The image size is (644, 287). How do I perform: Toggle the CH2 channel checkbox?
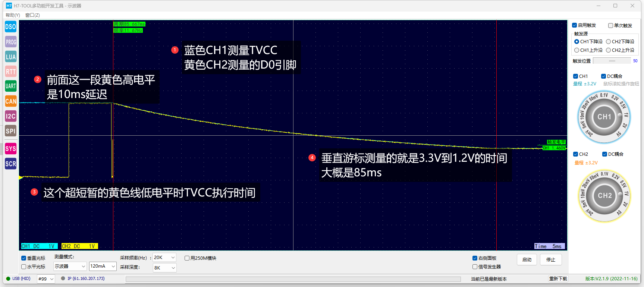(575, 154)
